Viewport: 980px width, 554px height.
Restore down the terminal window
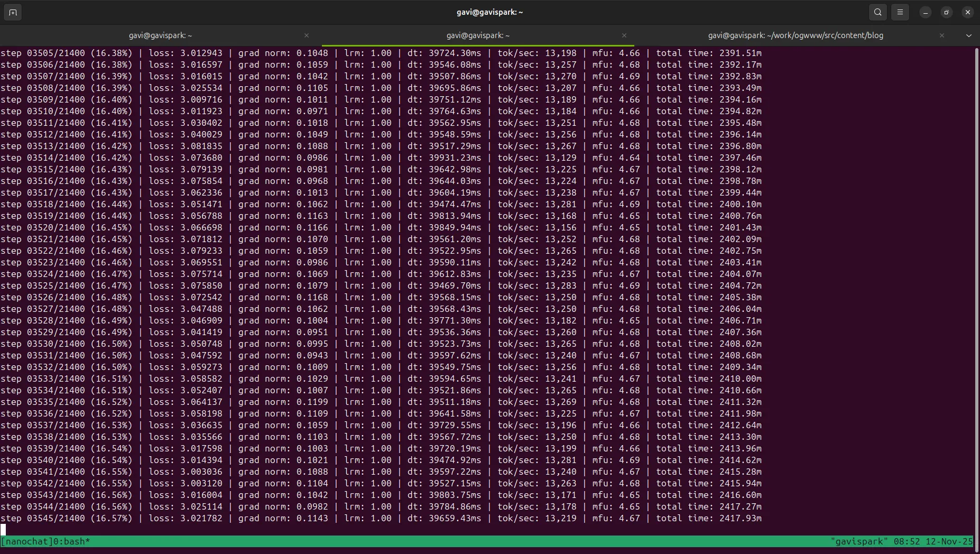click(947, 12)
